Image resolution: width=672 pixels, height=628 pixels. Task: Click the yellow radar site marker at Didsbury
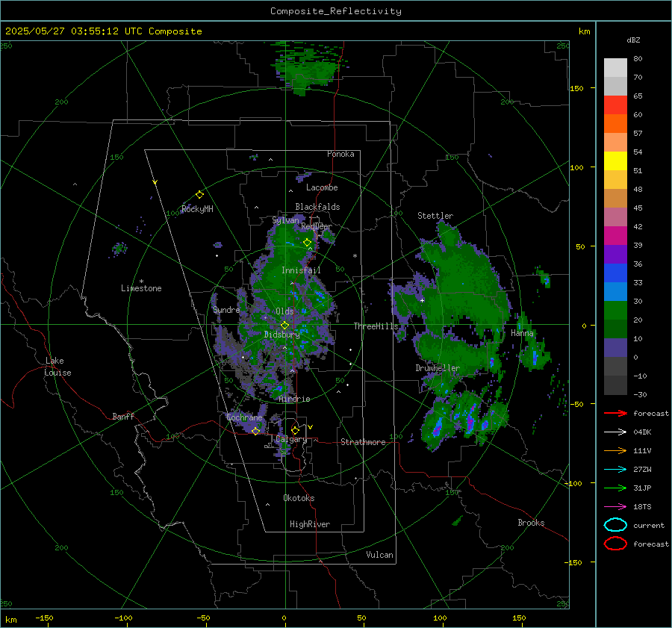tap(284, 326)
